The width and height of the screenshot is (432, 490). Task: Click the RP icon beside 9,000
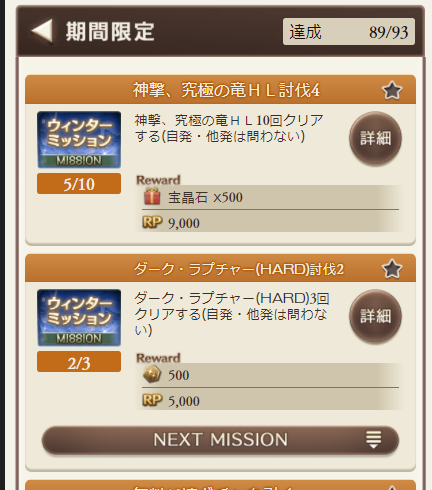click(x=152, y=222)
